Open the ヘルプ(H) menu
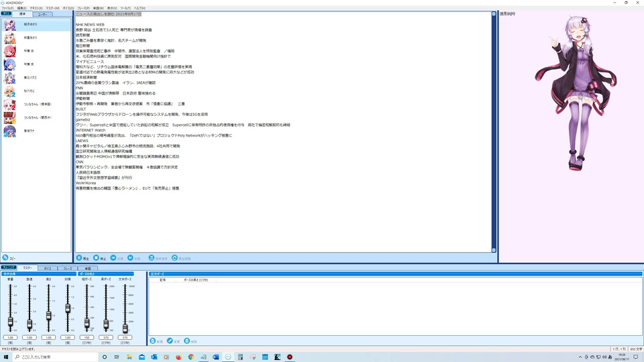This screenshot has width=644, height=362. point(140,8)
